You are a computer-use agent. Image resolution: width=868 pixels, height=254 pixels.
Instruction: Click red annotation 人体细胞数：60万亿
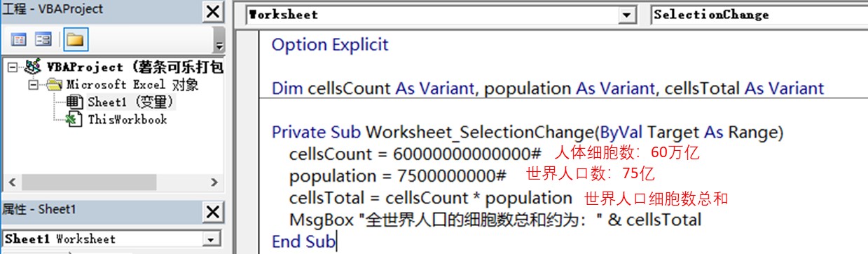[x=627, y=153]
